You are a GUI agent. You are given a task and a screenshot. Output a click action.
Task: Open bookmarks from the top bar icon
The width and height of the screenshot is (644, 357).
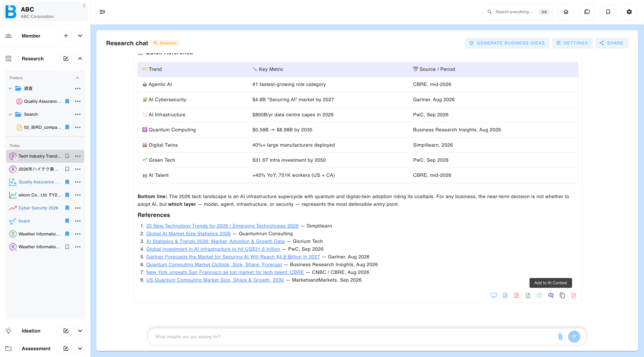point(608,12)
